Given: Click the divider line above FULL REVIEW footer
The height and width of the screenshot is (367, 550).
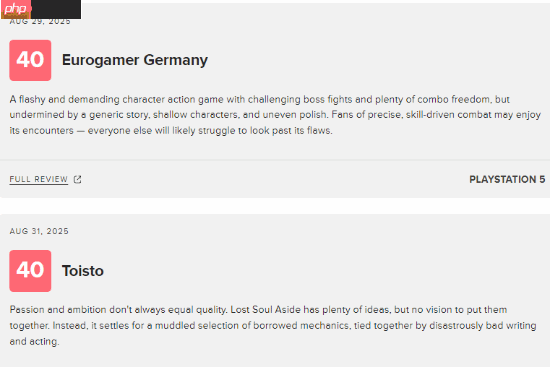Looking at the screenshot, I should tap(275, 160).
